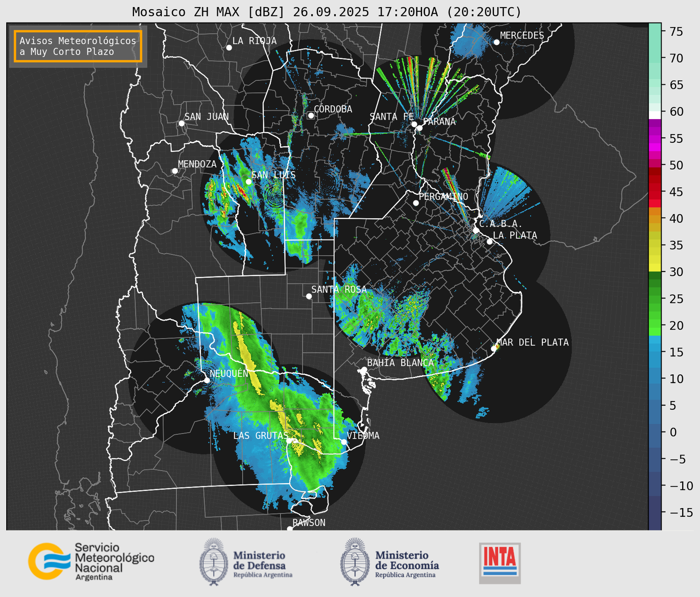Screen dimensions: 700x597
Task: Click the 50 dBZ colorbar label
Action: (x=676, y=165)
